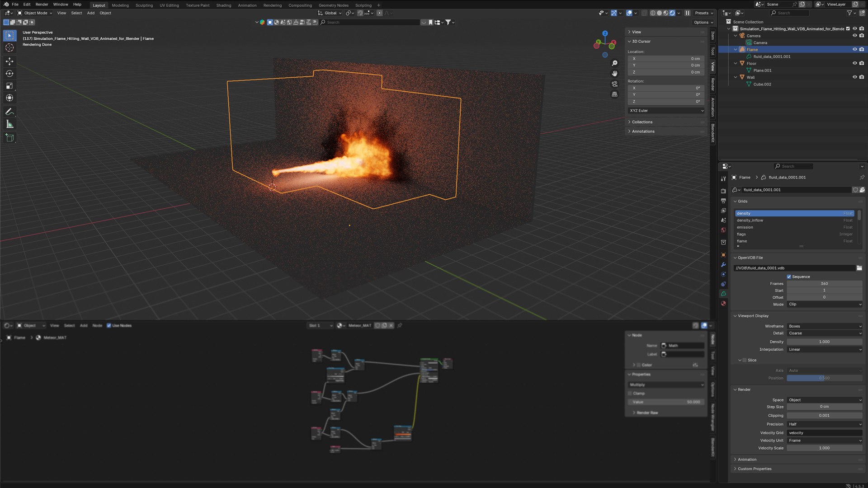Select the emission grid in Grids list
This screenshot has width=868, height=488.
coord(794,227)
